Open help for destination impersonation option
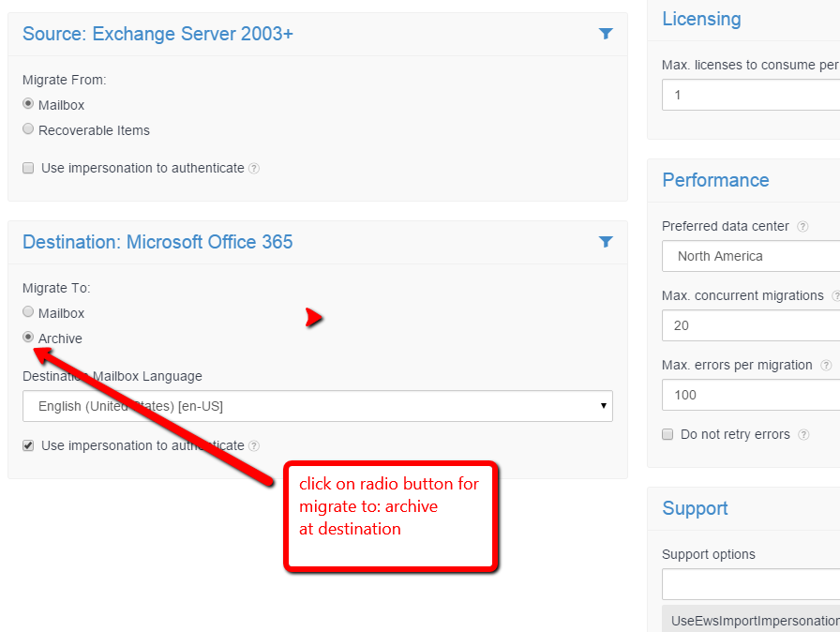840x632 pixels. [254, 446]
